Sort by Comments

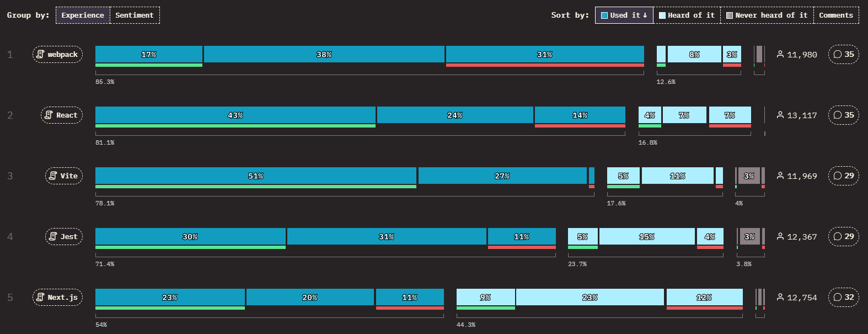point(836,15)
